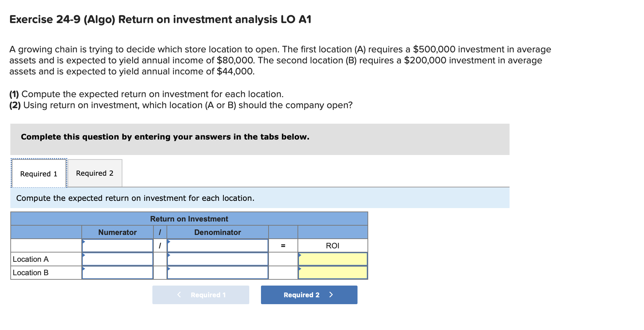This screenshot has height=330, width=644.
Task: Select the Location B denominator input cell
Action: [217, 272]
